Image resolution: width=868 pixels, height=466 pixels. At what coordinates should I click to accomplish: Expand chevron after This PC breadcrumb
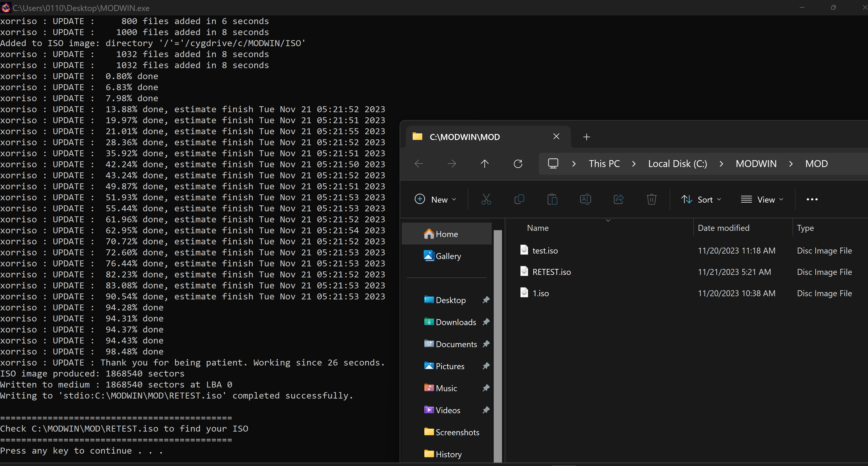pos(634,164)
